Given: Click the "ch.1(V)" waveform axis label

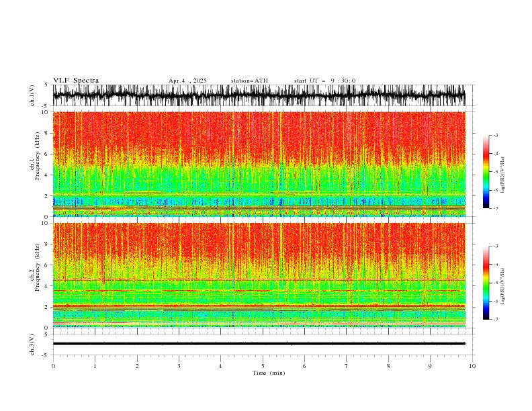Looking at the screenshot, I should coord(32,95).
